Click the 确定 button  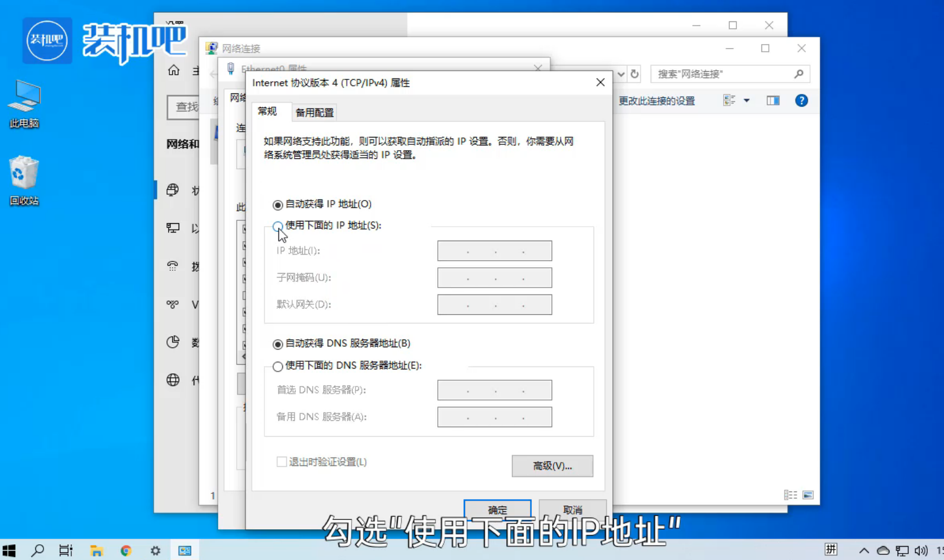pyautogui.click(x=497, y=510)
